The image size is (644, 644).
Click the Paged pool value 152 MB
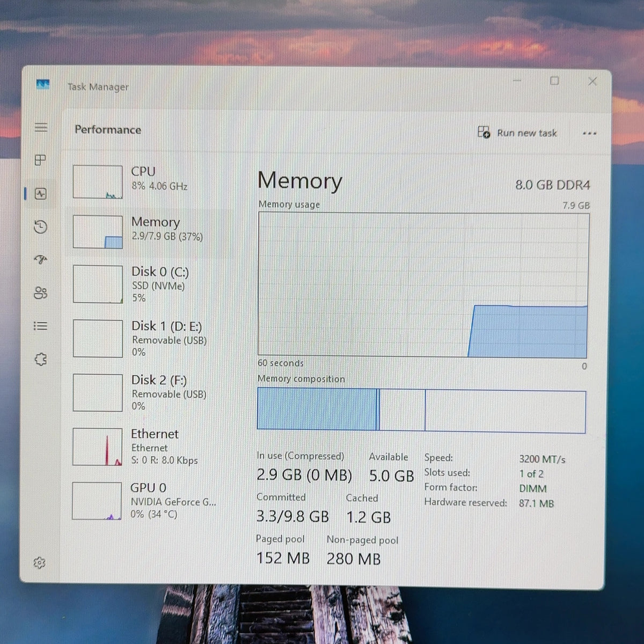pyautogui.click(x=283, y=558)
